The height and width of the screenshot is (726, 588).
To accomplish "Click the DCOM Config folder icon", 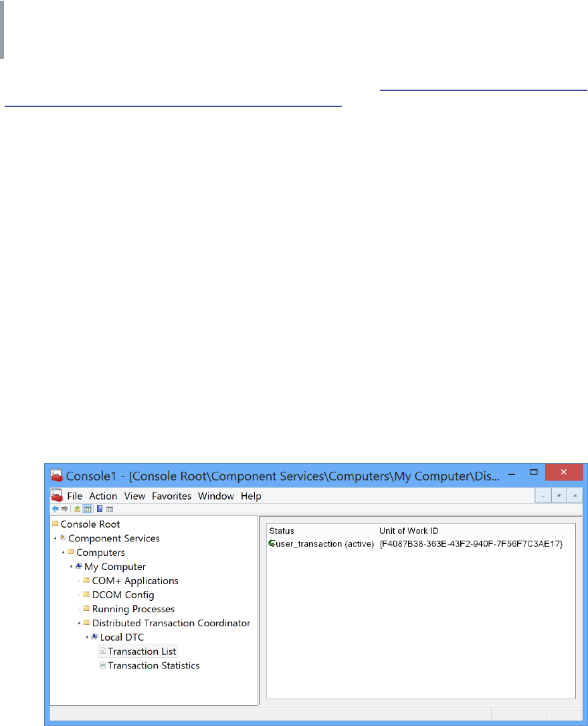I will coord(86,594).
